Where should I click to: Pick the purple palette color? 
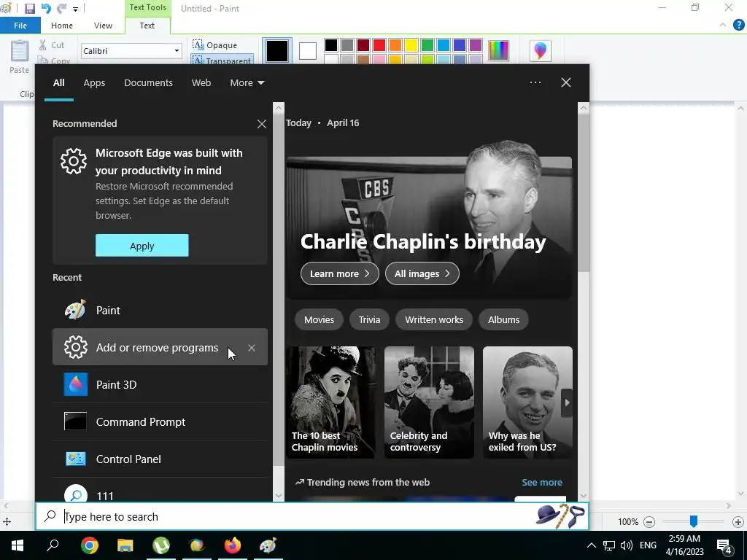tap(476, 45)
